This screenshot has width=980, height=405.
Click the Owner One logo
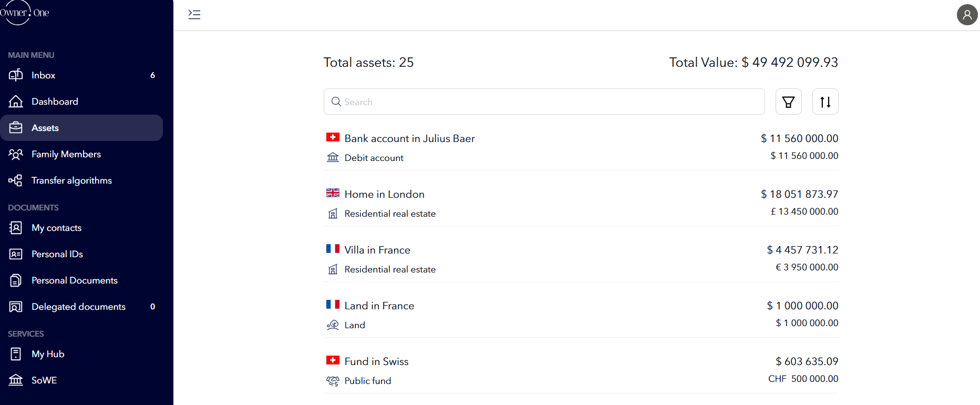(x=24, y=13)
